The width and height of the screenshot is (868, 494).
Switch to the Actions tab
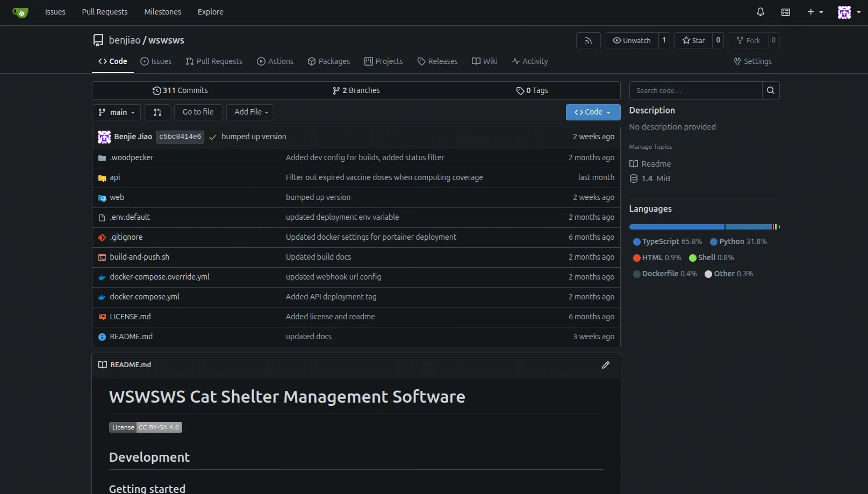point(275,61)
